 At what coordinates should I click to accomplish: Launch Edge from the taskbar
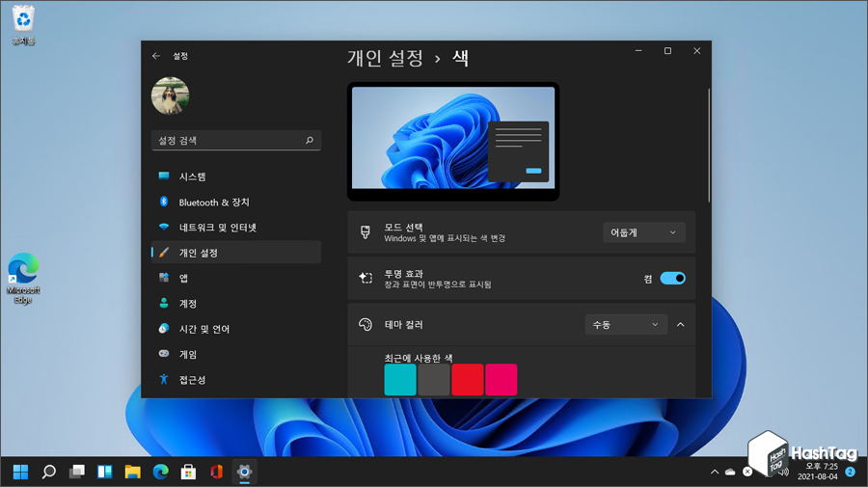(160, 472)
